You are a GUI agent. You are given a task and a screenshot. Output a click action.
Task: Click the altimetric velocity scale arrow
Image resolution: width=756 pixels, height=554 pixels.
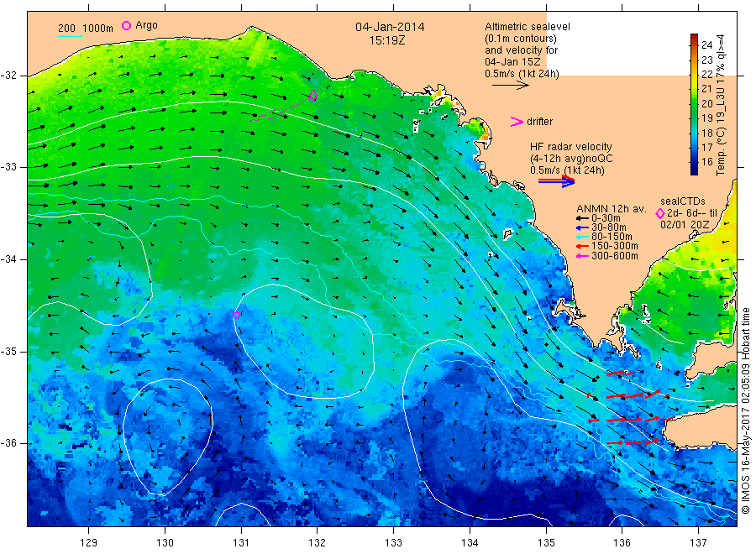pos(511,86)
